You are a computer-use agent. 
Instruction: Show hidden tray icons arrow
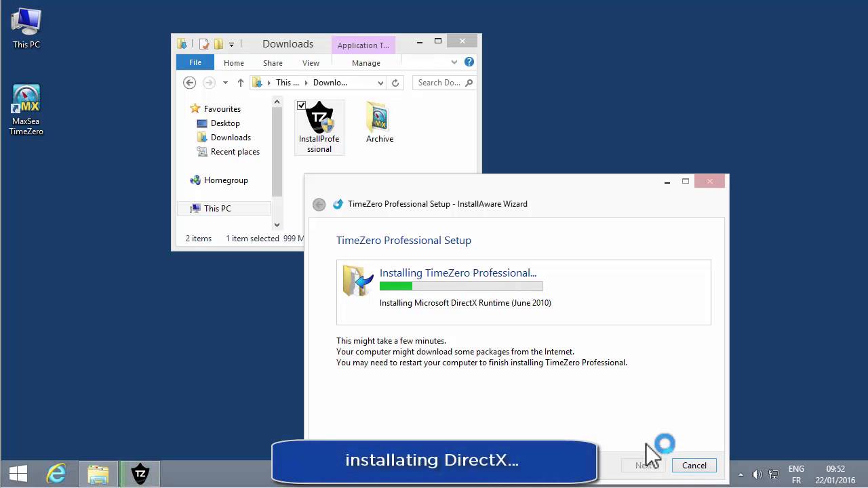point(741,474)
